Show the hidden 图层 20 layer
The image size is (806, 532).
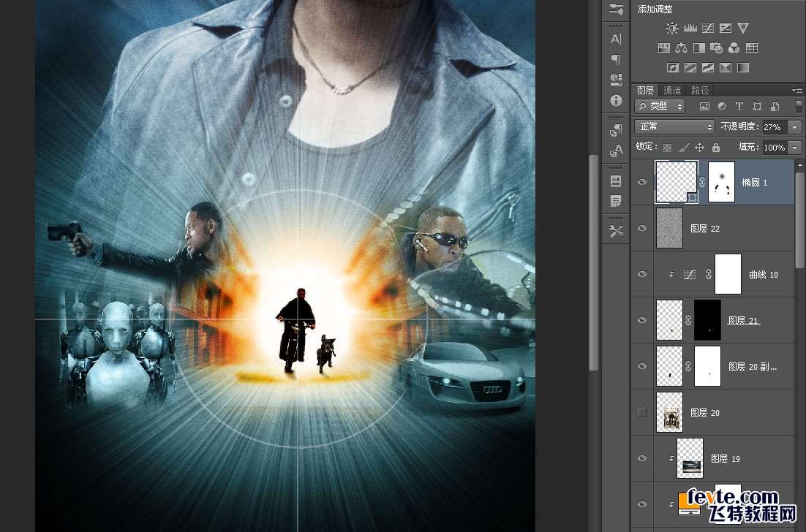pyautogui.click(x=642, y=412)
